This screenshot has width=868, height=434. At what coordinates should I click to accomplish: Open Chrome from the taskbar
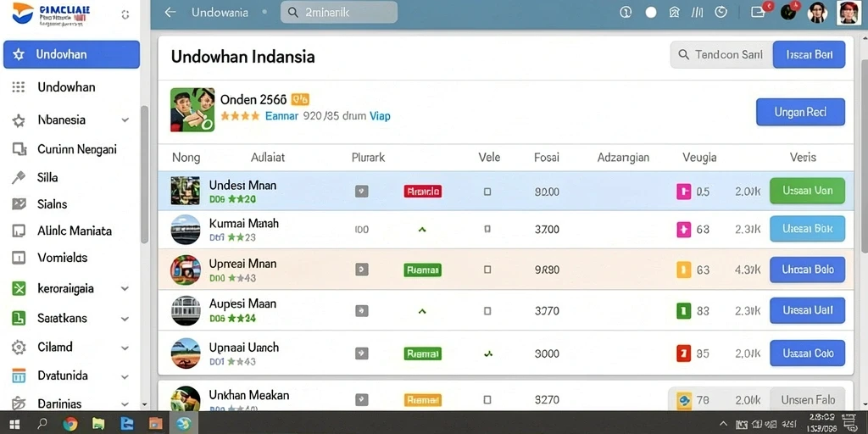70,424
